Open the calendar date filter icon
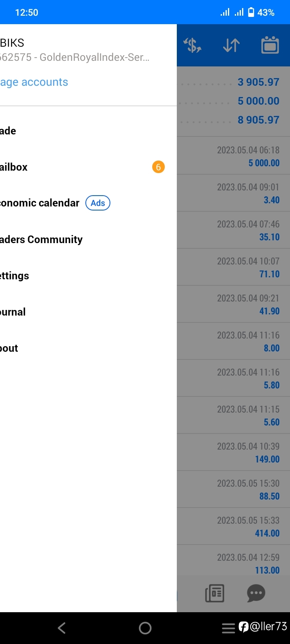This screenshot has height=644, width=290. point(270,45)
